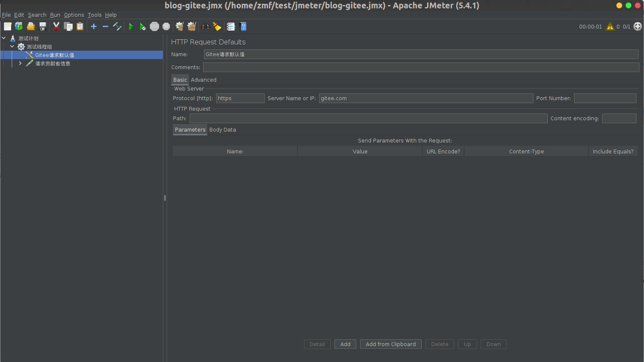Open the Run menu

[55, 15]
